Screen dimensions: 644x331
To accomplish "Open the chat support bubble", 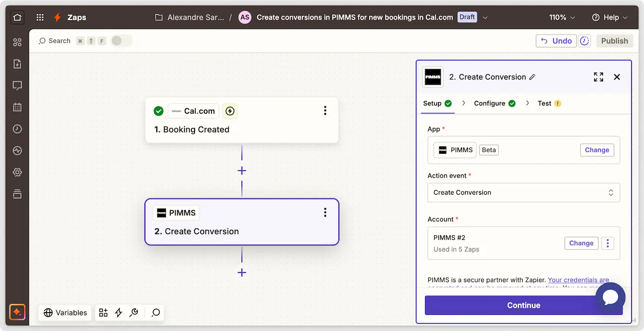I will [610, 298].
